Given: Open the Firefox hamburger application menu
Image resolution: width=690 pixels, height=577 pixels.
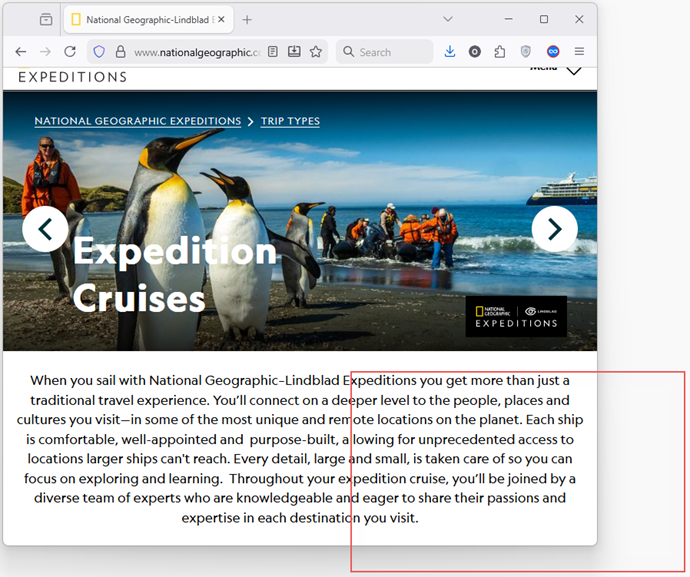Looking at the screenshot, I should coord(579,52).
